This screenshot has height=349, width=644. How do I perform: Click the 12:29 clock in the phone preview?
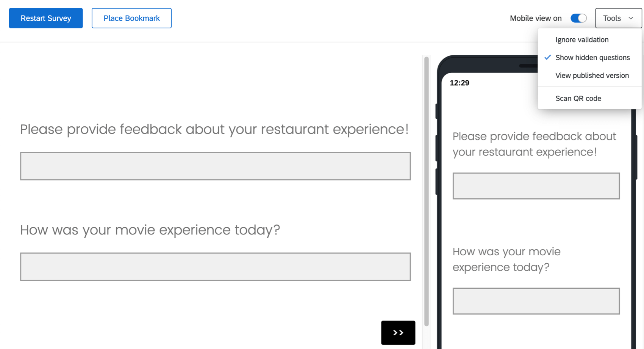click(459, 83)
